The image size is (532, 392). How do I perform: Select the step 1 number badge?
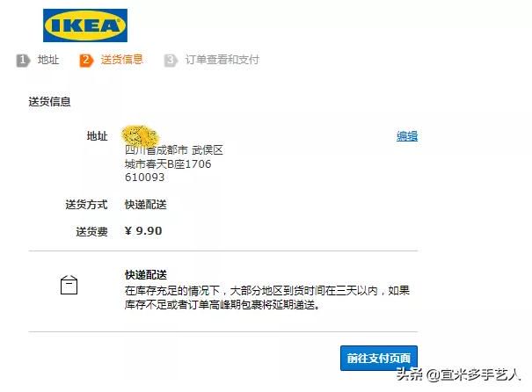pos(23,61)
